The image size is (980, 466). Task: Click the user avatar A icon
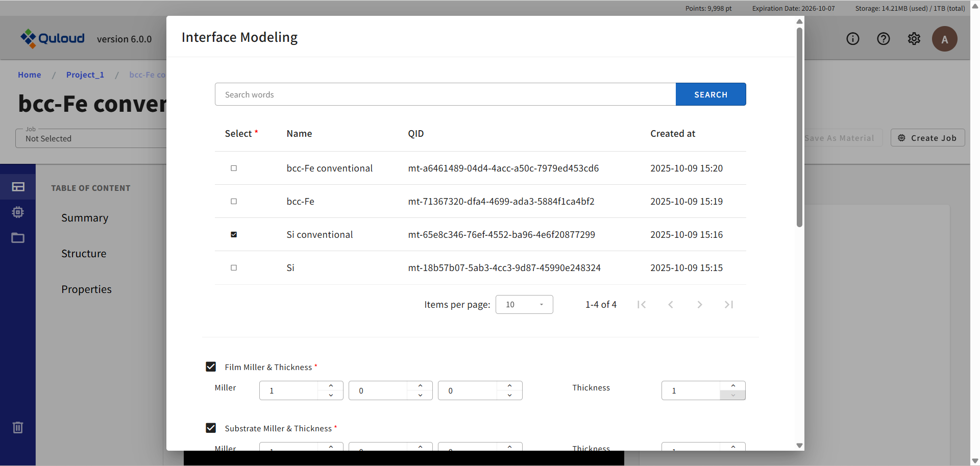(x=944, y=39)
